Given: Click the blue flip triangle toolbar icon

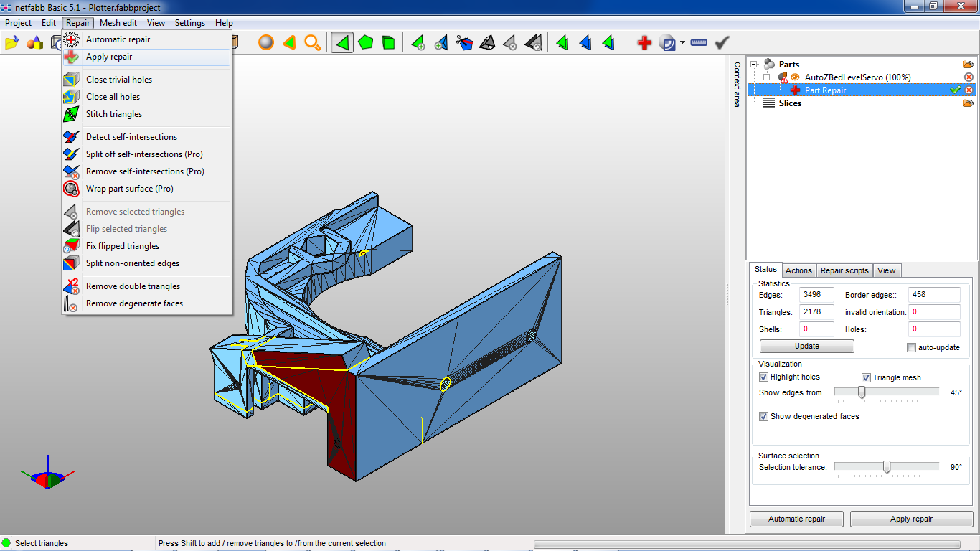Looking at the screenshot, I should (586, 43).
